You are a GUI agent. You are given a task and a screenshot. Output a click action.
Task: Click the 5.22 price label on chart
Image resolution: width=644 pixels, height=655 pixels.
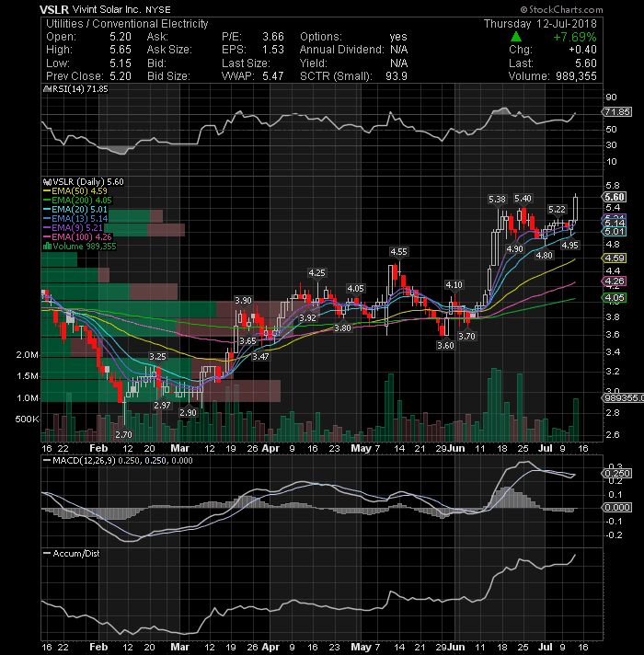pos(557,210)
